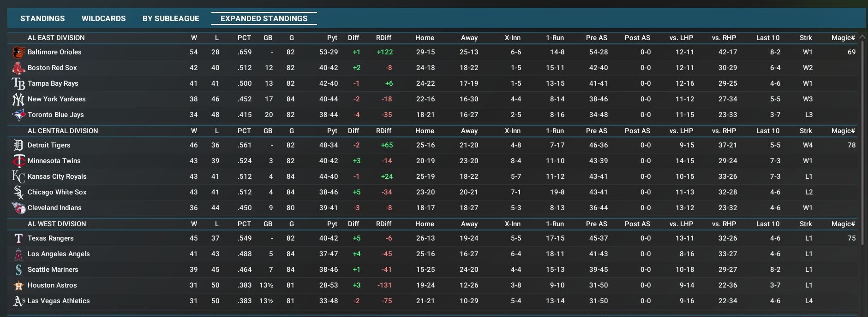Click the GB header in AL West

pyautogui.click(x=268, y=224)
